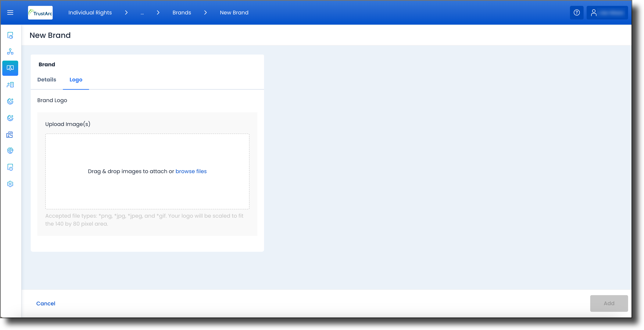Open the brain AI sidebar icon
644x330 pixels.
point(10,150)
